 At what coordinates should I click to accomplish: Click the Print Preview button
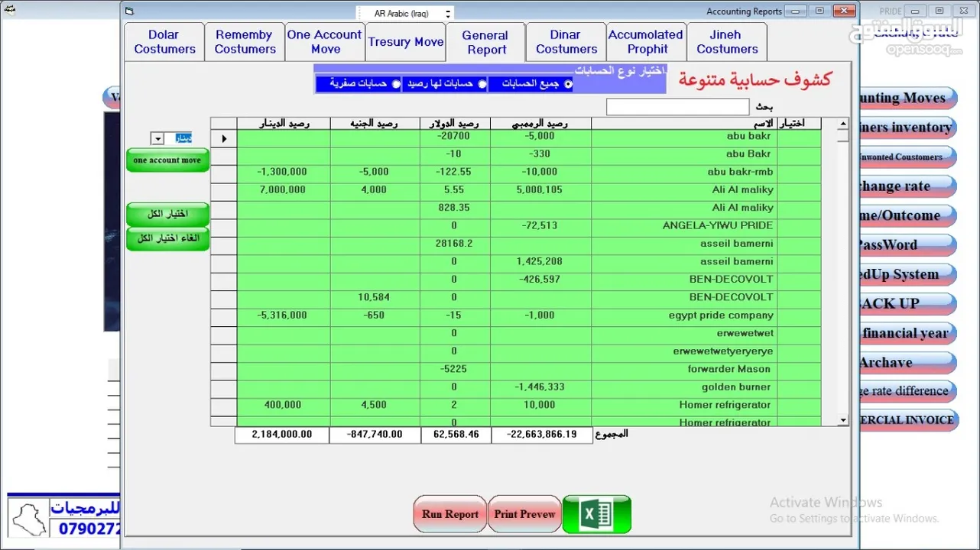tap(524, 514)
